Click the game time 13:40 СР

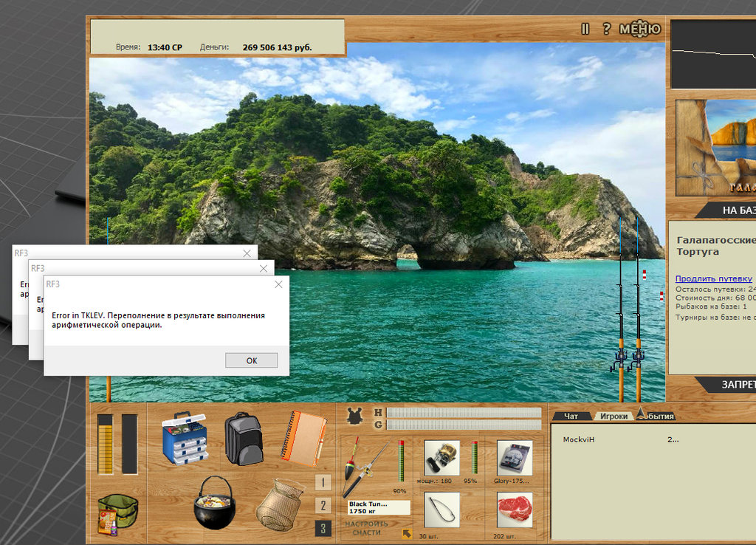(165, 47)
